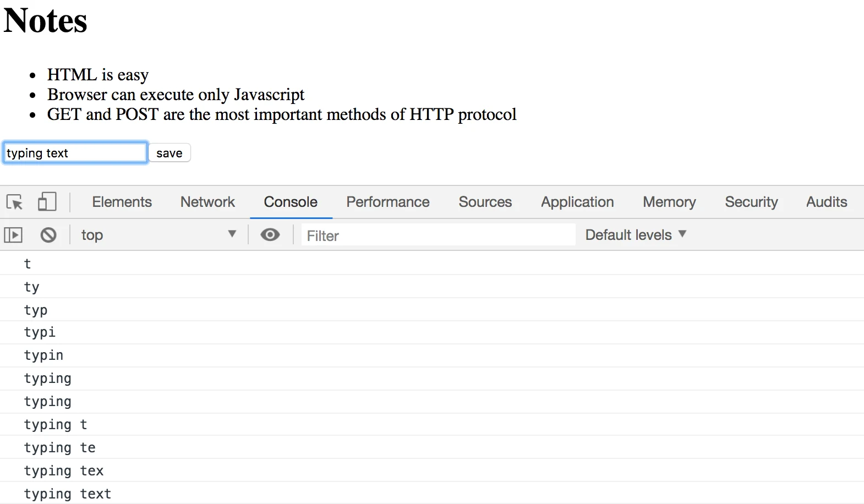Show the console sidebar icon
This screenshot has height=504, width=864.
pos(13,235)
